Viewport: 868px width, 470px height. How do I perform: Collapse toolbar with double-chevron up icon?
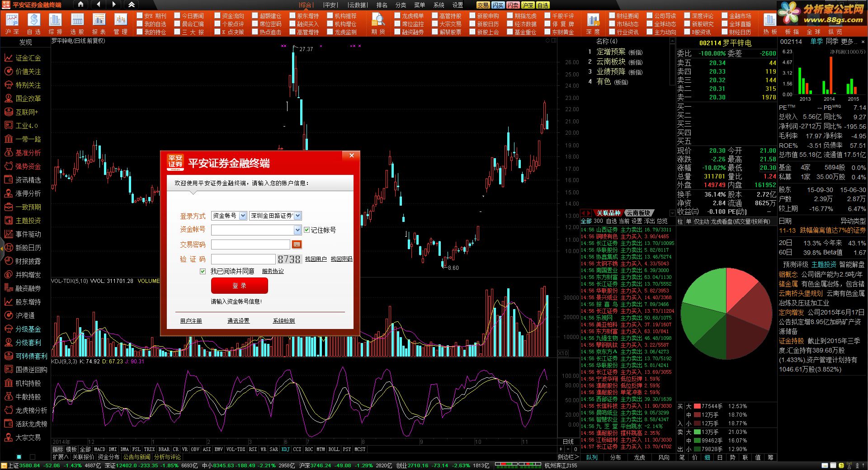[x=131, y=5]
